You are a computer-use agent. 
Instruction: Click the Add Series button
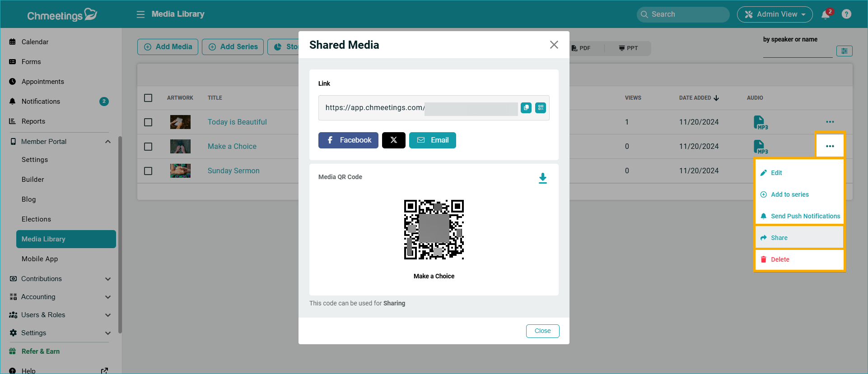[233, 47]
